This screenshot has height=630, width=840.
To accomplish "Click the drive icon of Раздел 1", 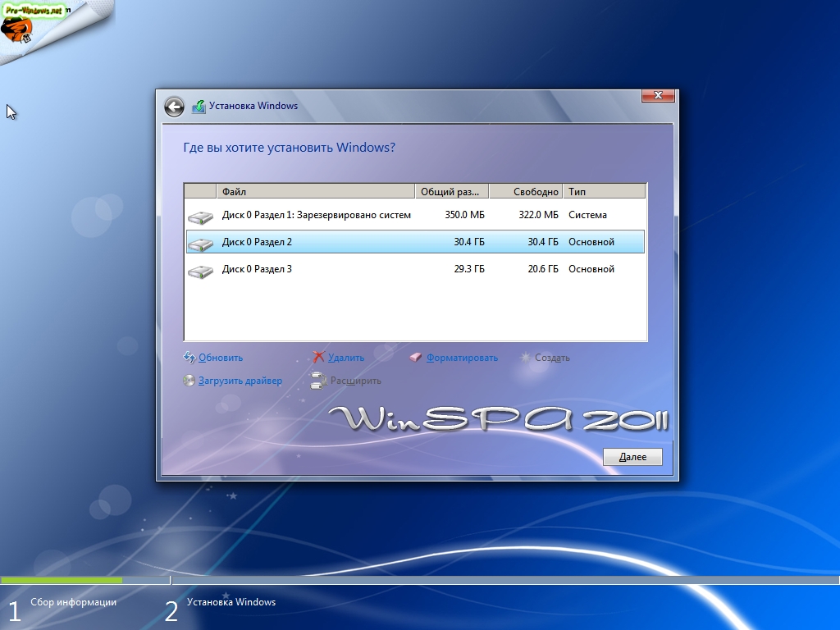I will tap(200, 217).
